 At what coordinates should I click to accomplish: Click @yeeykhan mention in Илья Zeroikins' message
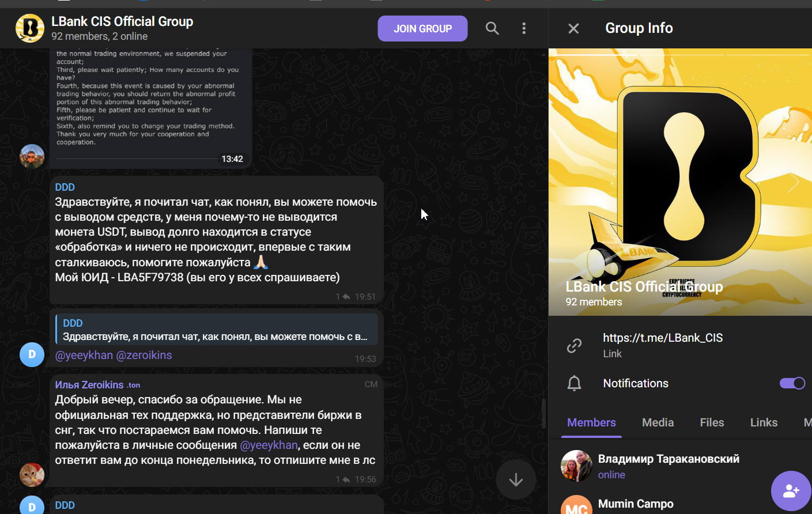[269, 445]
